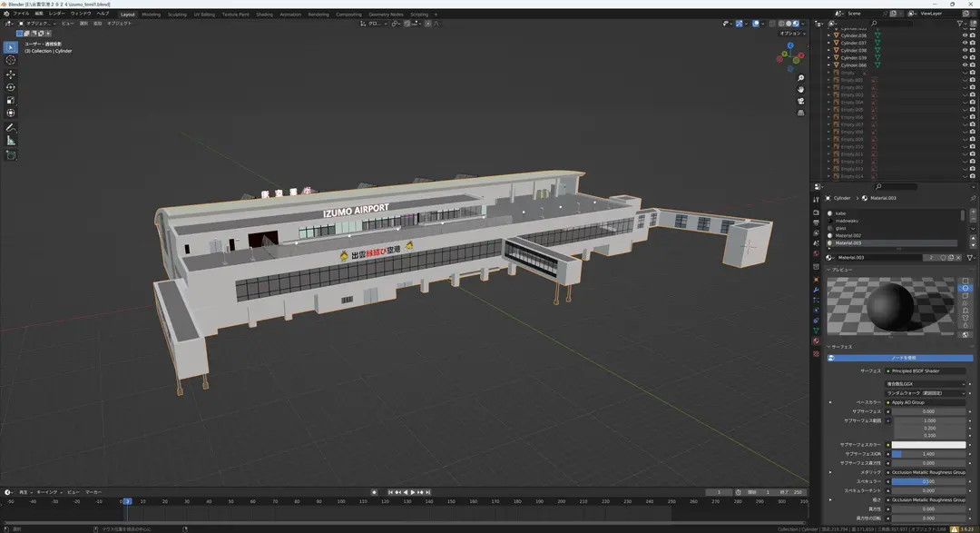Select the Annotate tool
Viewport: 980px width, 533px height.
click(11, 128)
